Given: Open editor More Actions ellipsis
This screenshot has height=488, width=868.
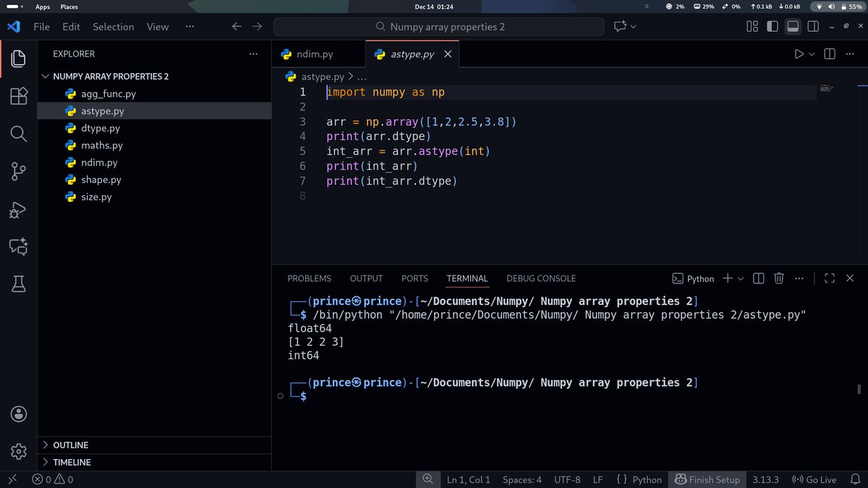Looking at the screenshot, I should click(x=851, y=54).
